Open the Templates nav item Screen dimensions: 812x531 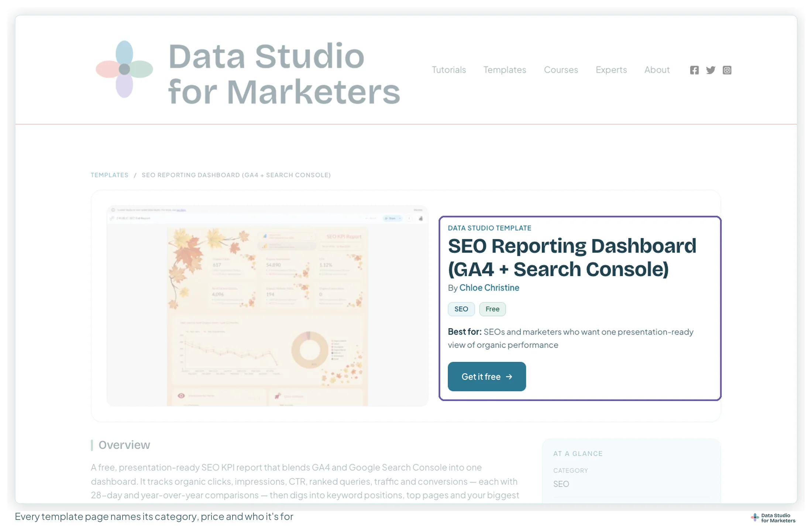(505, 70)
